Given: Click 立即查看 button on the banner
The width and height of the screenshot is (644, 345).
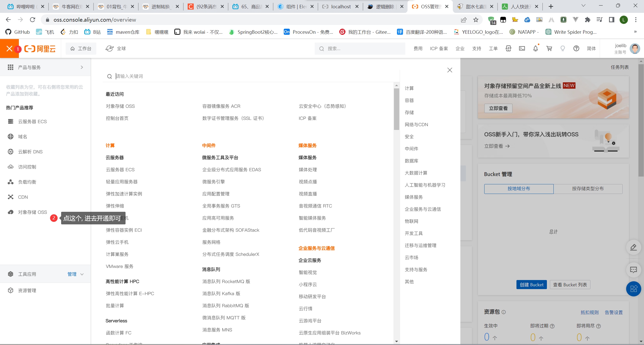Looking at the screenshot, I should pos(498,108).
